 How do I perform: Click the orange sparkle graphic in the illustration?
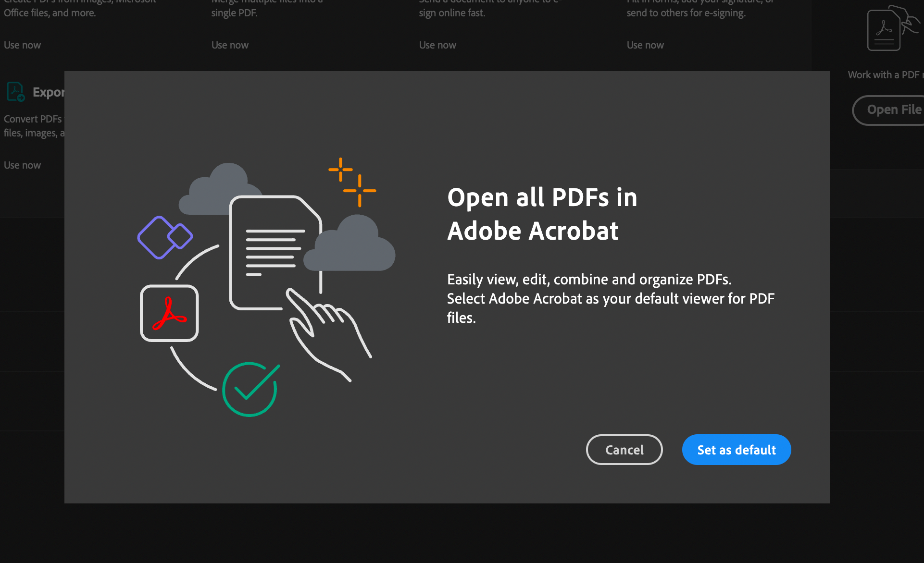(351, 180)
